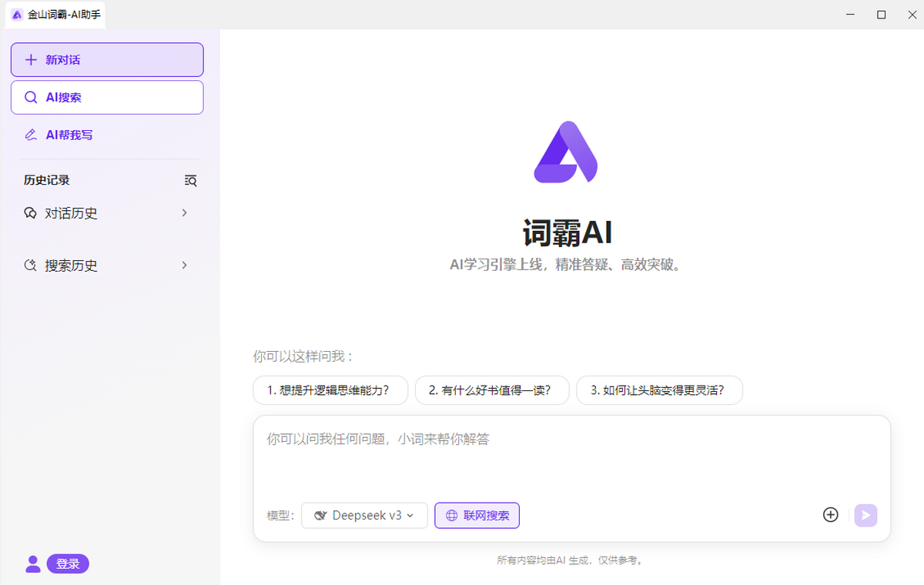Viewport: 924px width, 585px height.
Task: Open the 对话历史 entry
Action: pyautogui.click(x=107, y=213)
